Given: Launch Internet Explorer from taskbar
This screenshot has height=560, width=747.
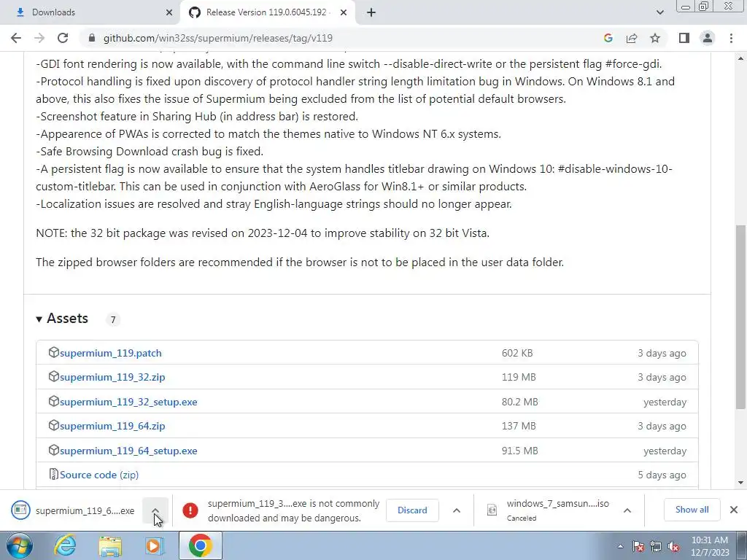Looking at the screenshot, I should click(65, 545).
